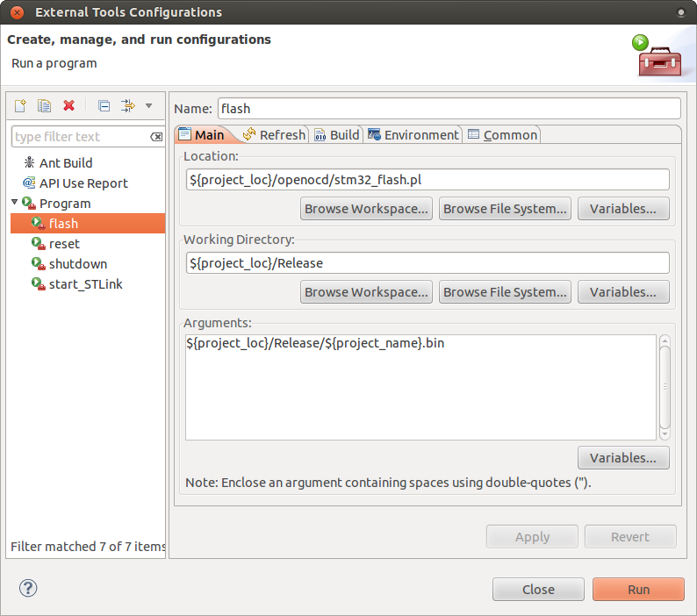697x616 pixels.
Task: Switch to the Common tab
Action: (x=502, y=134)
